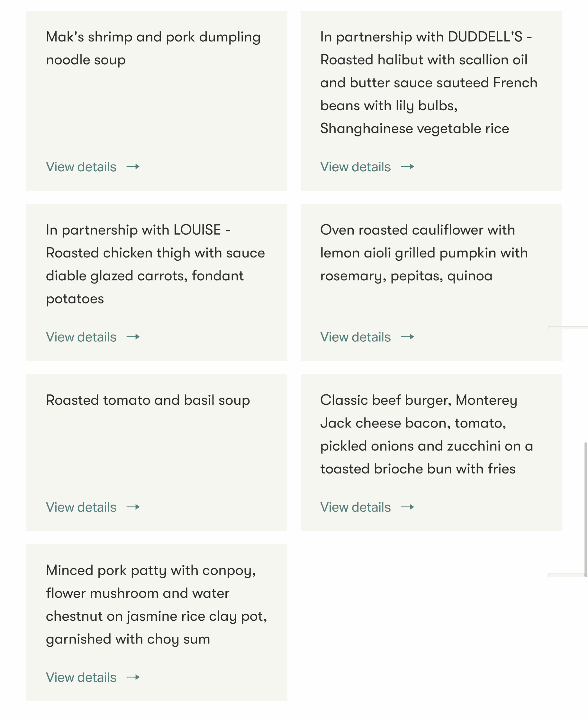Click arrow icon on LOUISE roasted chicken card

point(133,337)
